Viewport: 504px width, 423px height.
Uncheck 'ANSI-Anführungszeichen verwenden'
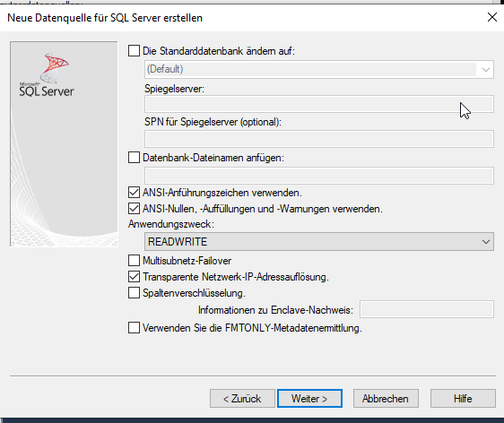coord(134,193)
